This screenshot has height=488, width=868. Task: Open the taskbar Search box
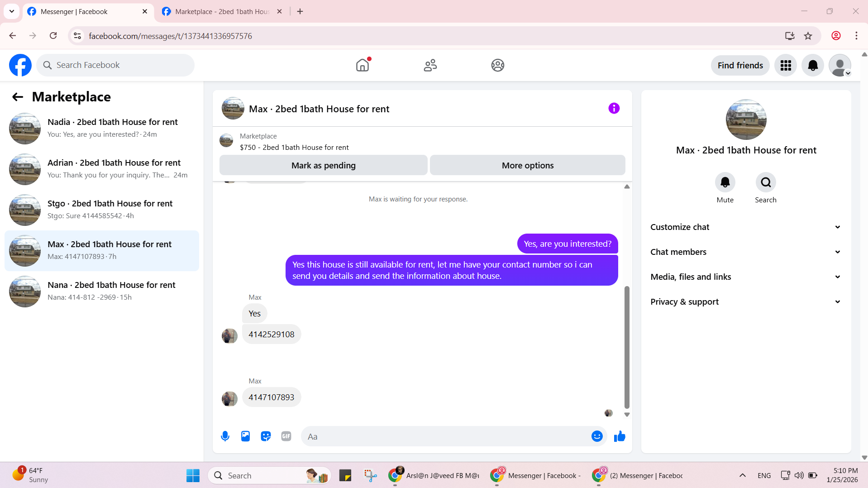tap(269, 476)
